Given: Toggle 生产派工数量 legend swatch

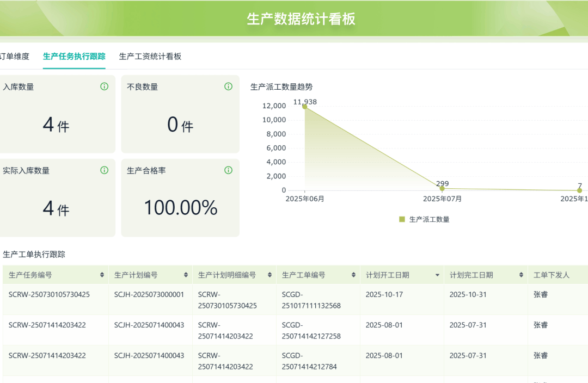Looking at the screenshot, I should tap(402, 219).
